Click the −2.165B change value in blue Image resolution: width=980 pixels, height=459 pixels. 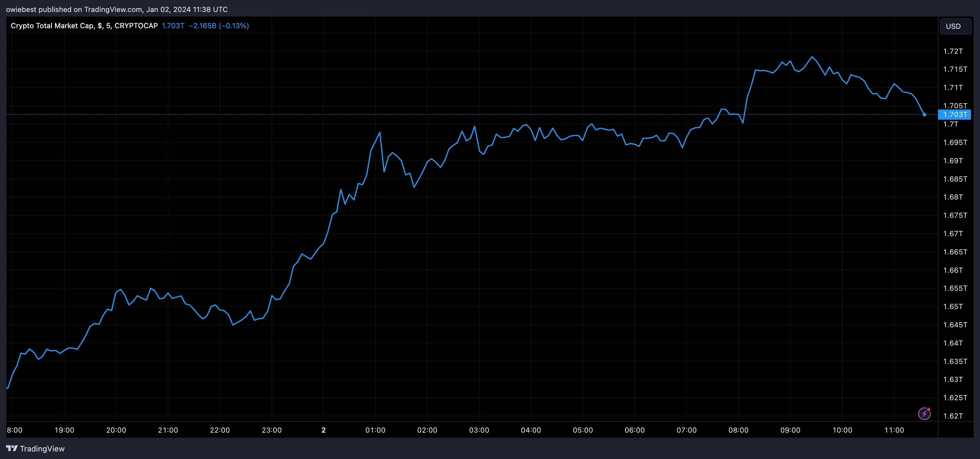click(203, 25)
